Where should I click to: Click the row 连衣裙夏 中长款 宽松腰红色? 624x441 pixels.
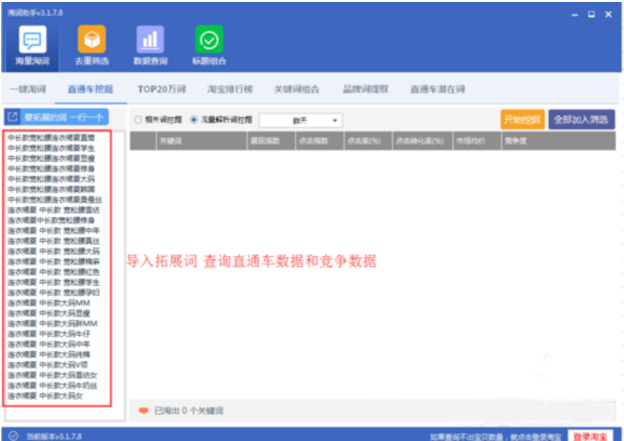[53, 272]
